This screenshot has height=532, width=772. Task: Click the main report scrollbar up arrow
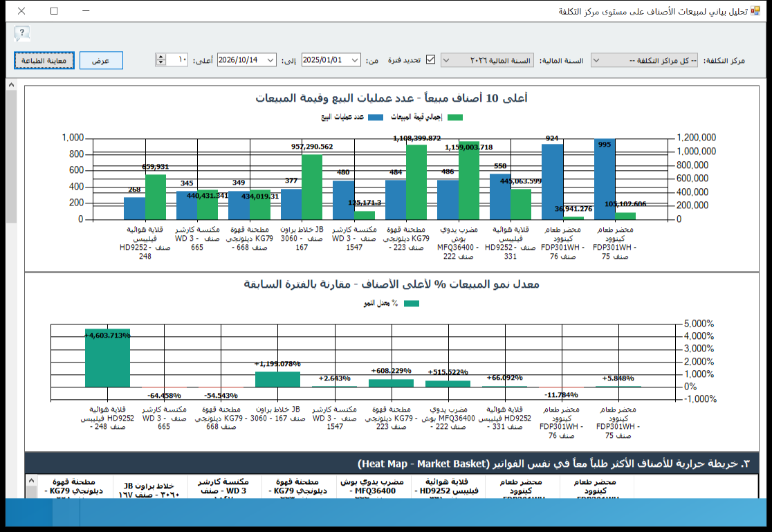(x=11, y=84)
